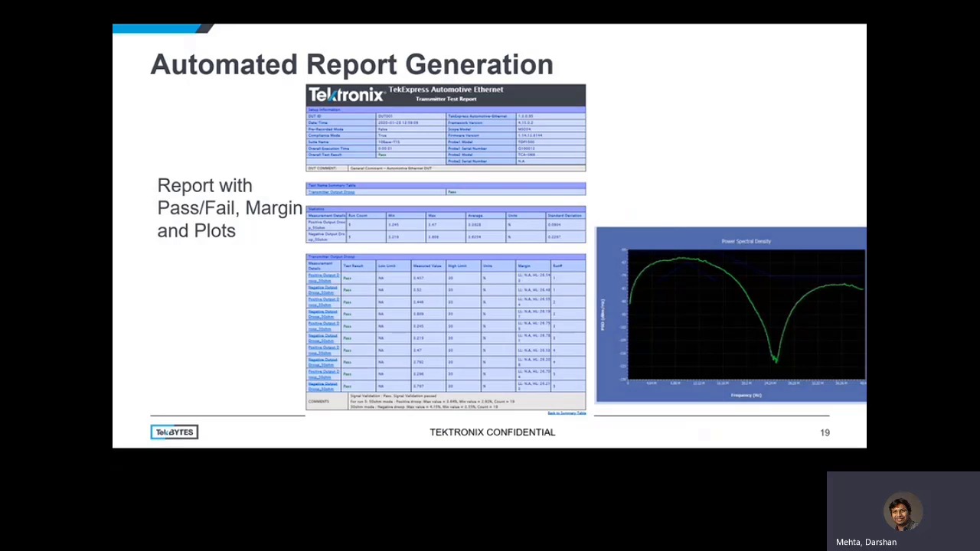
Task: Click the Frequency axis label on the plot
Action: click(746, 395)
